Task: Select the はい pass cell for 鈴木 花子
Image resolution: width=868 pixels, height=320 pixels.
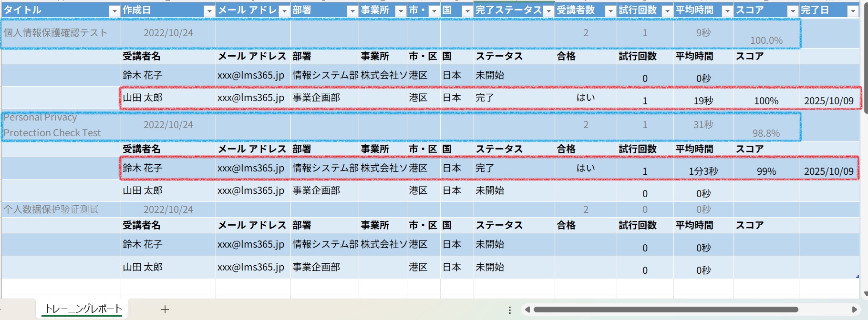Action: point(586,168)
